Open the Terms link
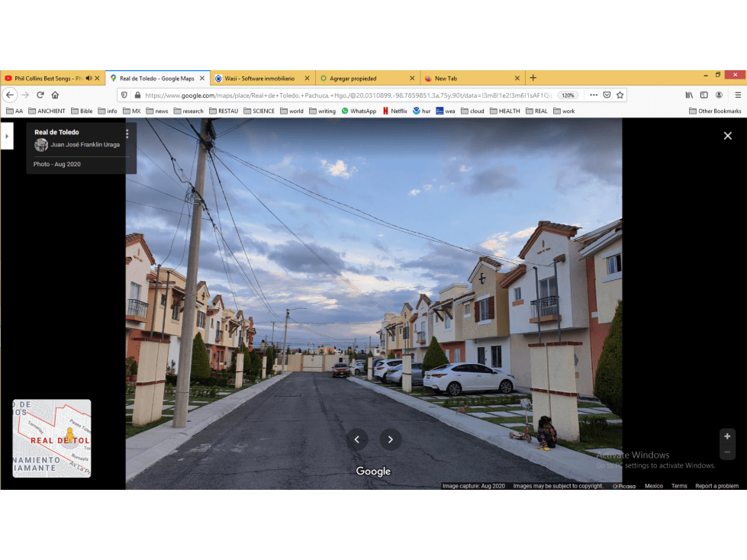 [x=679, y=486]
